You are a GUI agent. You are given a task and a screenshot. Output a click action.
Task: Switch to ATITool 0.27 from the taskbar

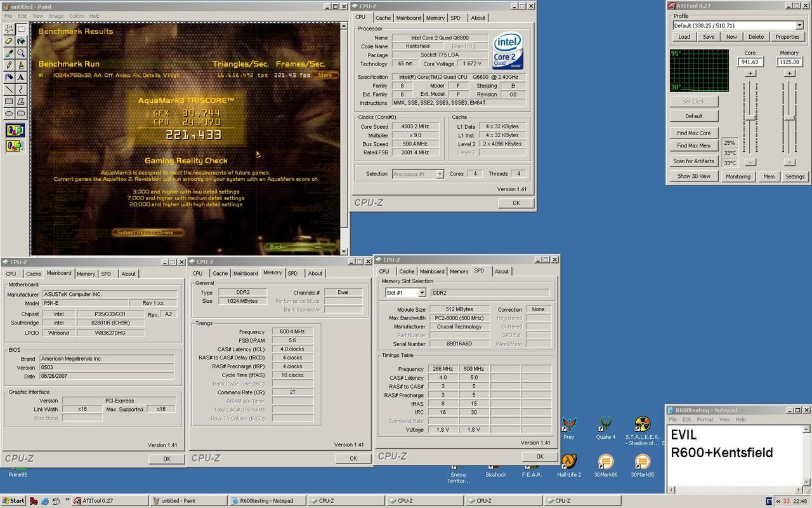point(110,500)
